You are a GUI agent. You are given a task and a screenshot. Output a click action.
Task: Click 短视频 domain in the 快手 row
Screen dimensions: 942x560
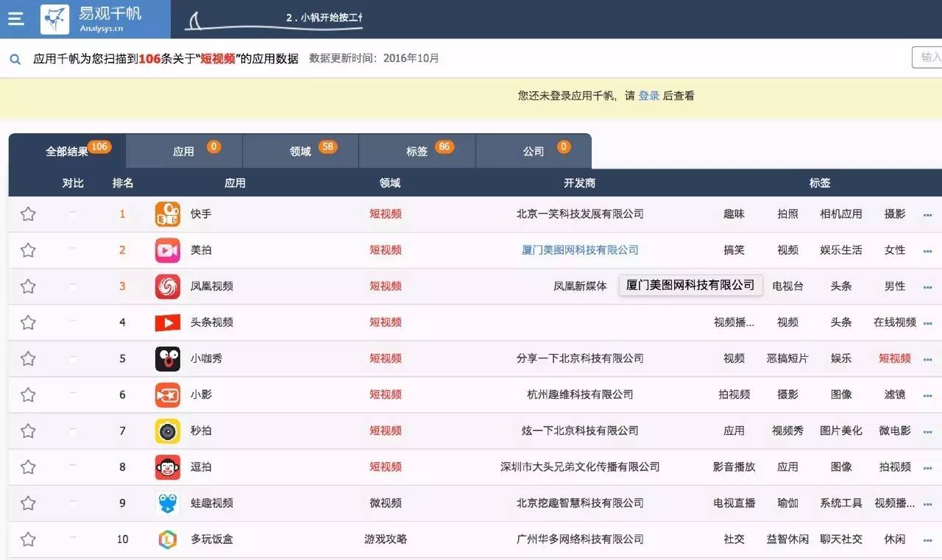[x=386, y=214]
